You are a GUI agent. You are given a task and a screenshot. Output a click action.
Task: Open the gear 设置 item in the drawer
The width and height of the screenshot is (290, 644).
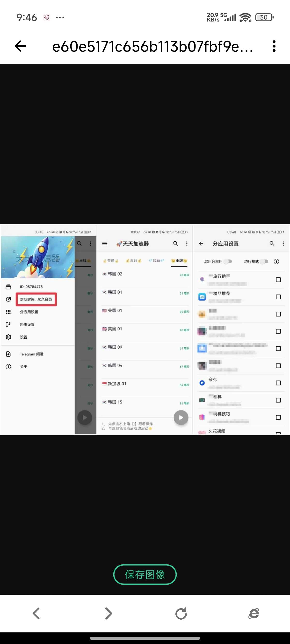click(x=23, y=337)
